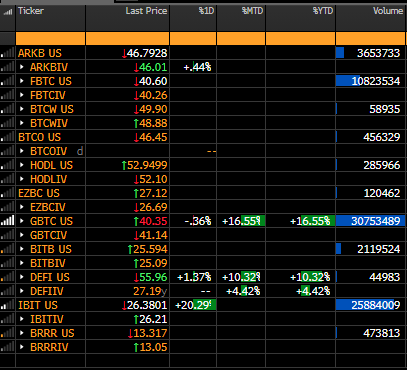Click the signal icon beside EZBC US

click(x=7, y=193)
